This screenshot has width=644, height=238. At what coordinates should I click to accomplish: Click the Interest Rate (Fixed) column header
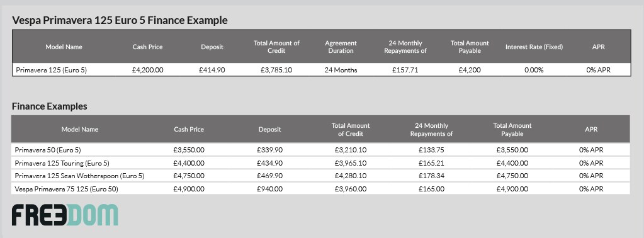[x=534, y=47]
